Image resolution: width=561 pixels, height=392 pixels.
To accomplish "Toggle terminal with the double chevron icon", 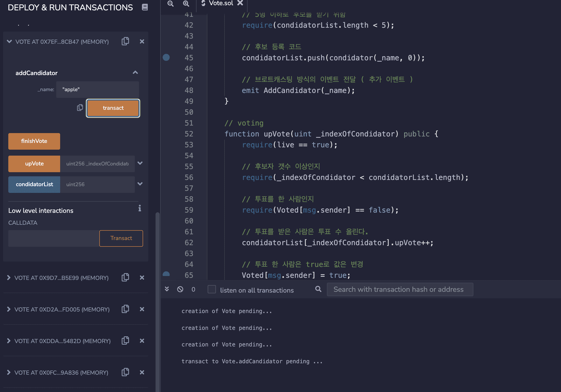I will coord(167,289).
